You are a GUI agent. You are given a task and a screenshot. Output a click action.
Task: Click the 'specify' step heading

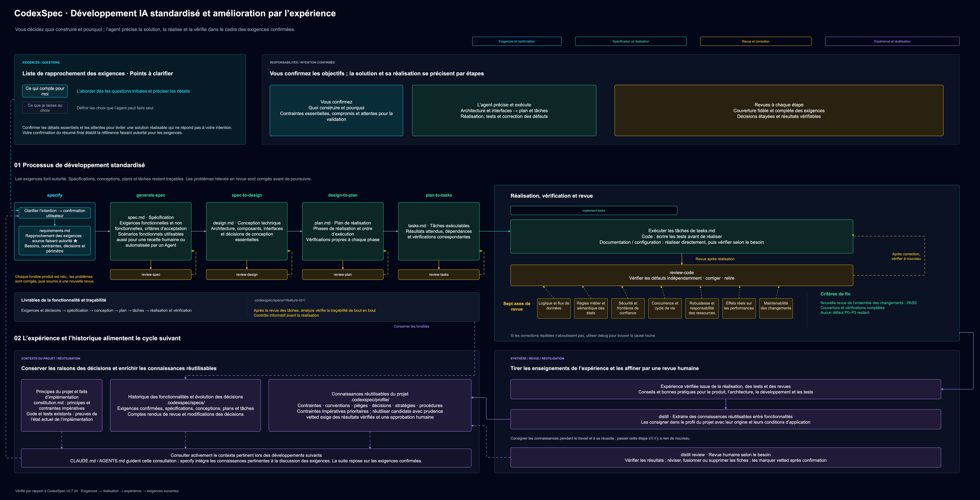point(55,195)
